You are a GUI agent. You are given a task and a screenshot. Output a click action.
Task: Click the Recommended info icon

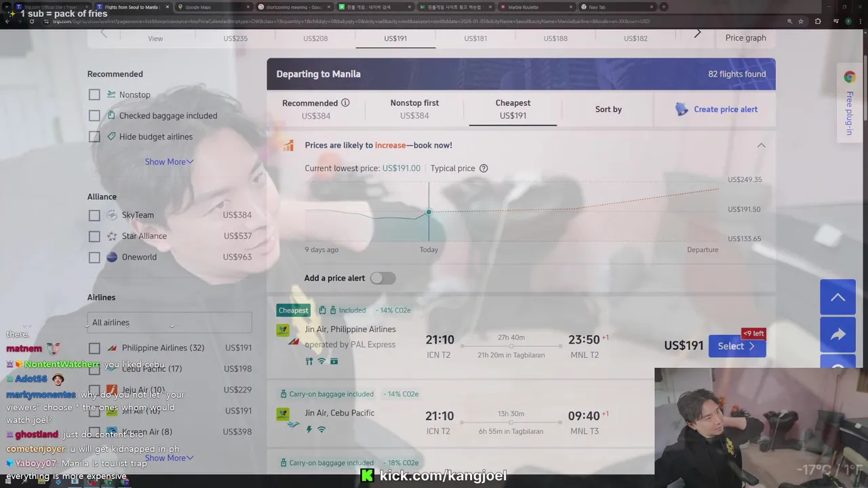coord(345,103)
